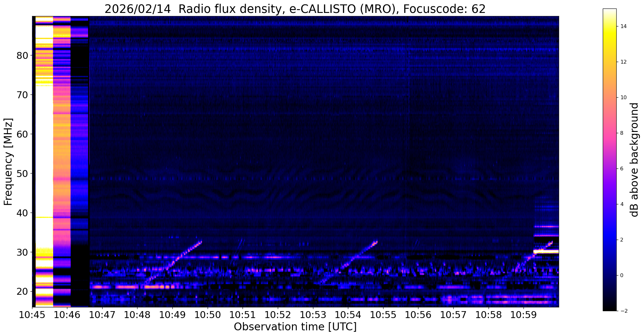
Task: Click the 50 MHz frequency tick label
Action: [x=22, y=174]
